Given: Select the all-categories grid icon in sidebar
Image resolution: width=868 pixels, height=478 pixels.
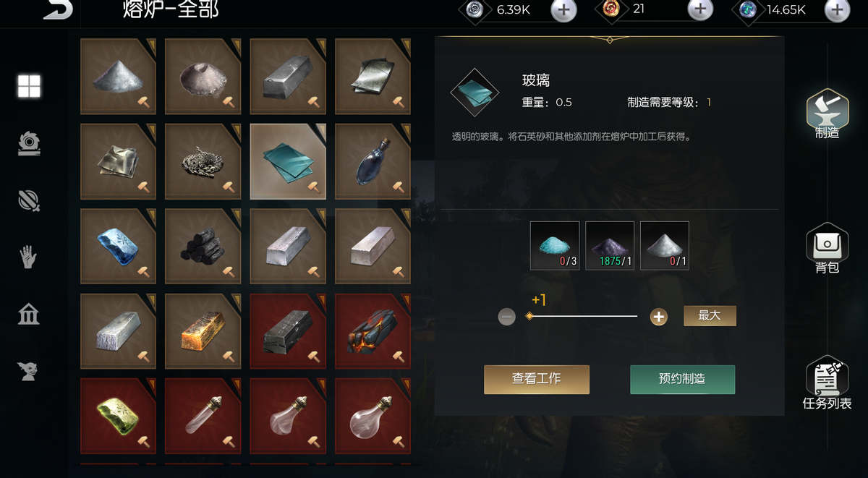Looking at the screenshot, I should 30,86.
